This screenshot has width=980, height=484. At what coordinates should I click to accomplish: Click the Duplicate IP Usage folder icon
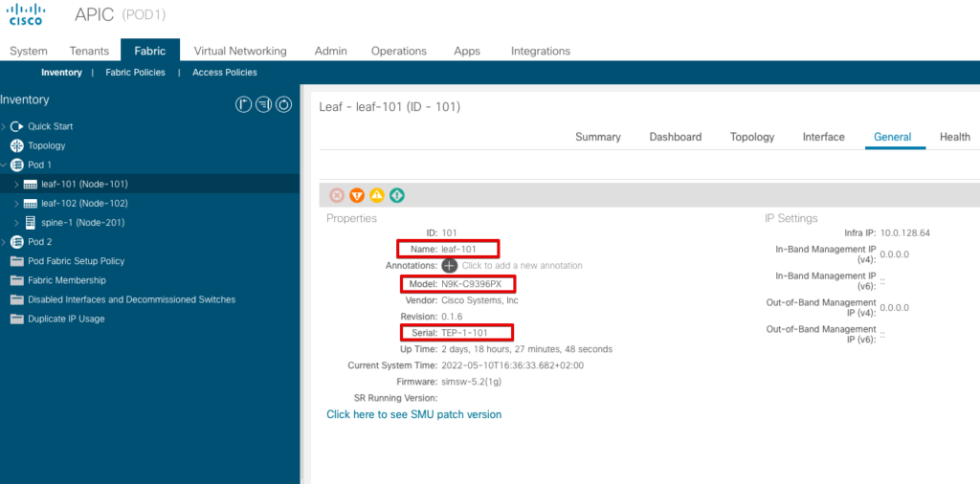coord(17,319)
